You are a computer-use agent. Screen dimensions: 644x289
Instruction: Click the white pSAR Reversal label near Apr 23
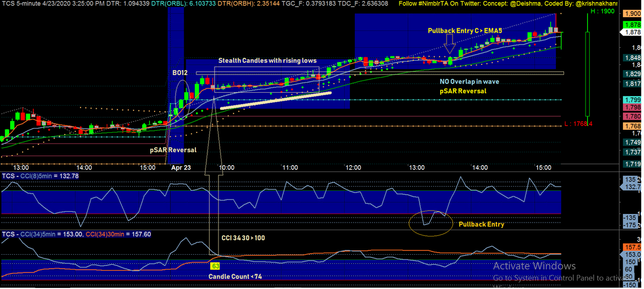173,150
